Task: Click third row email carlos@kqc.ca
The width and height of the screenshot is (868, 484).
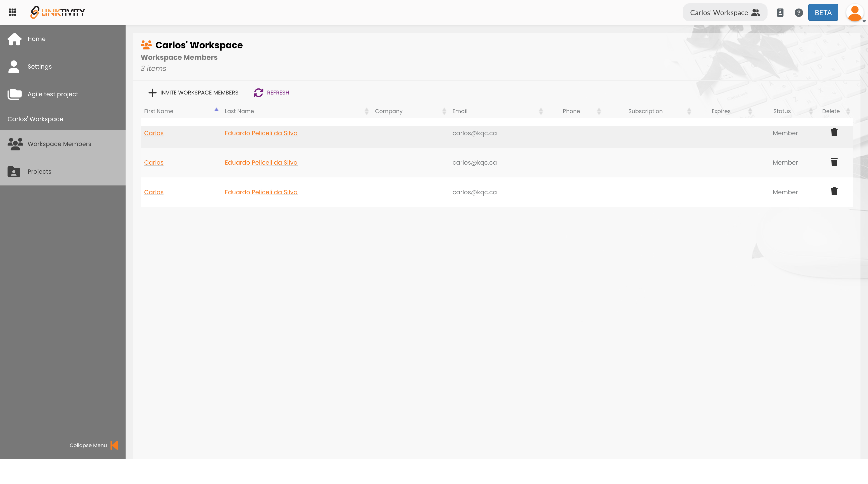Action: (x=474, y=192)
